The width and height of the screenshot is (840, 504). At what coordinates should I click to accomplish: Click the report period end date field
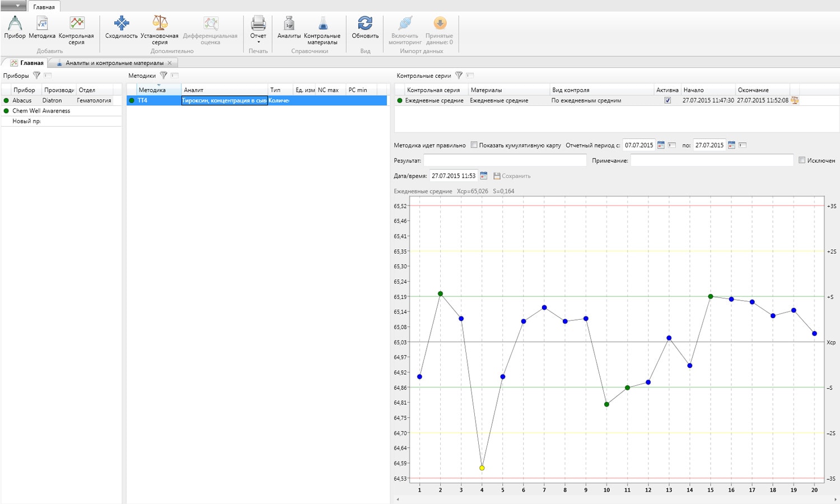coord(710,145)
